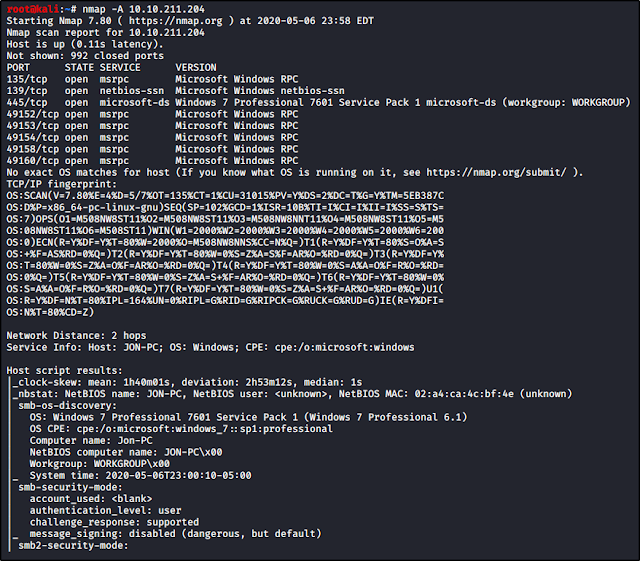This screenshot has height=561, width=640.
Task: Open the https://nmap.org/submit/ link
Action: click(x=496, y=172)
